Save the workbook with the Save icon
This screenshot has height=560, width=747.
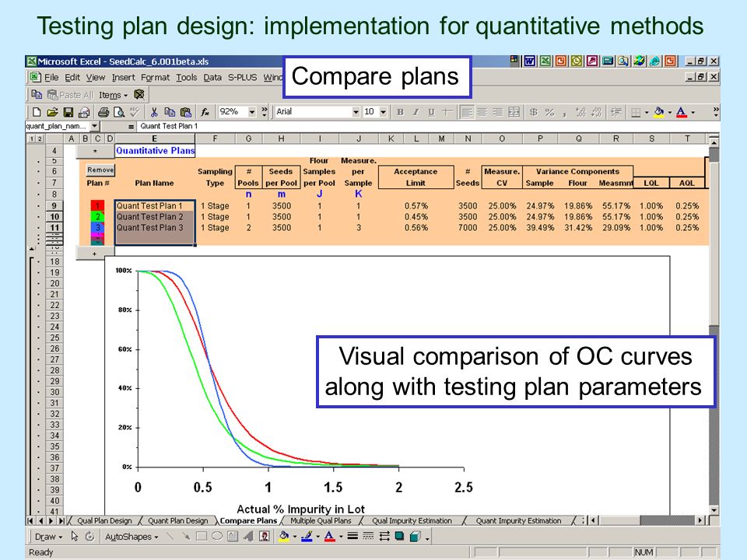[68, 112]
